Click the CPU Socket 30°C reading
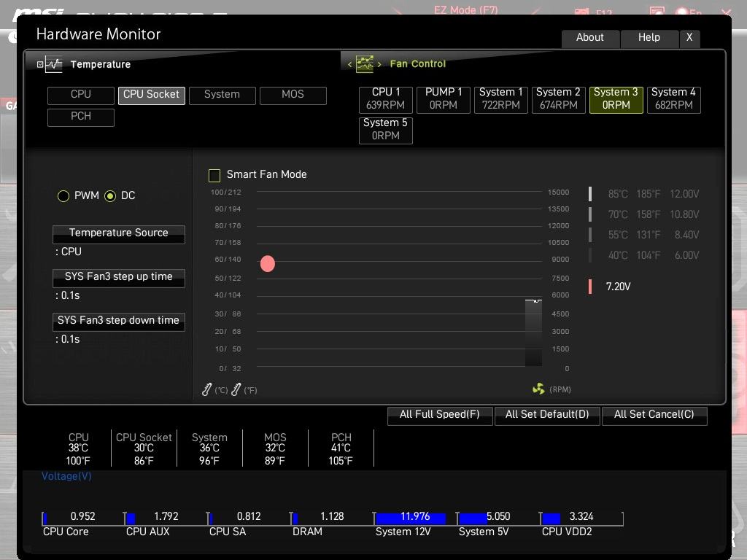The height and width of the screenshot is (560, 747). [144, 448]
